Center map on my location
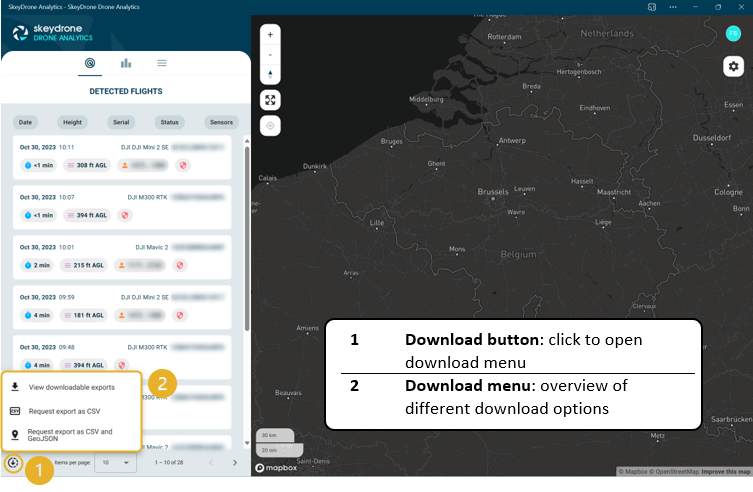This screenshot has height=492, width=753. coord(270,126)
